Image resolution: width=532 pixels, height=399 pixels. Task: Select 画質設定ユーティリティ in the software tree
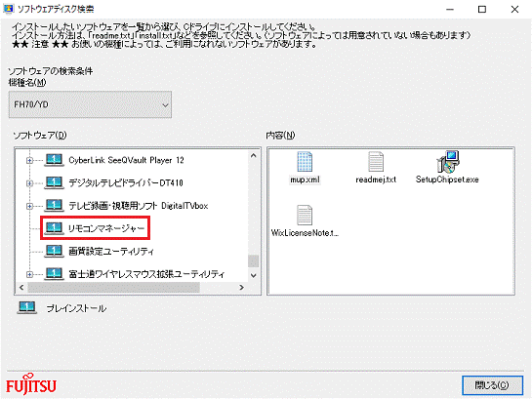point(111,251)
